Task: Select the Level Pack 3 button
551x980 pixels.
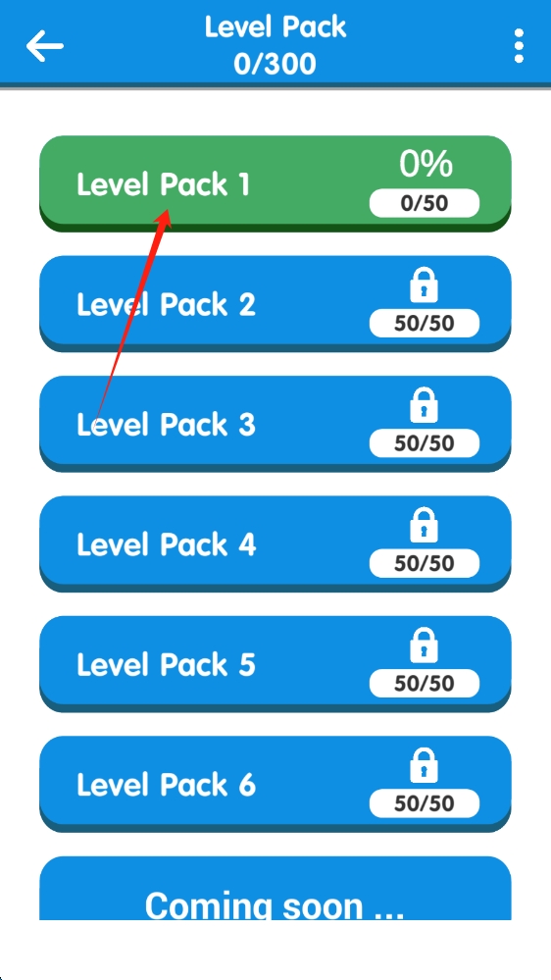Action: (275, 424)
